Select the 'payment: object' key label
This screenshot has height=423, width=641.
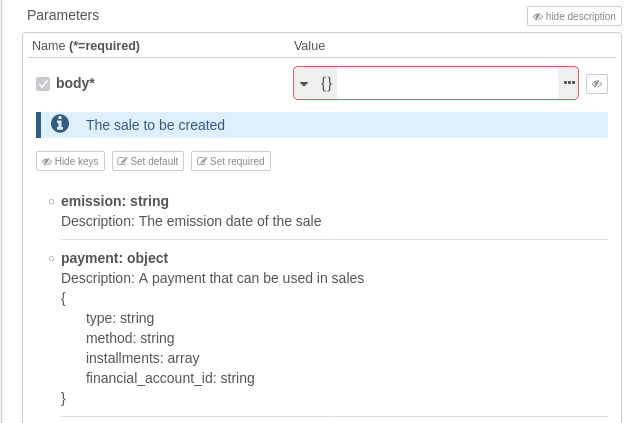[114, 258]
